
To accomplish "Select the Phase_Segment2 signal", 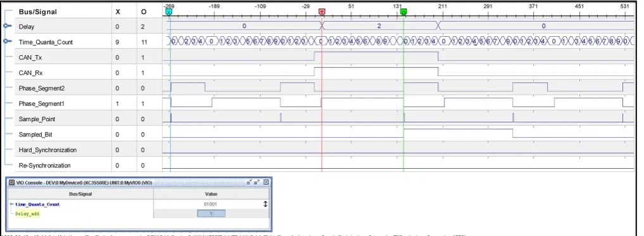I will (42, 88).
